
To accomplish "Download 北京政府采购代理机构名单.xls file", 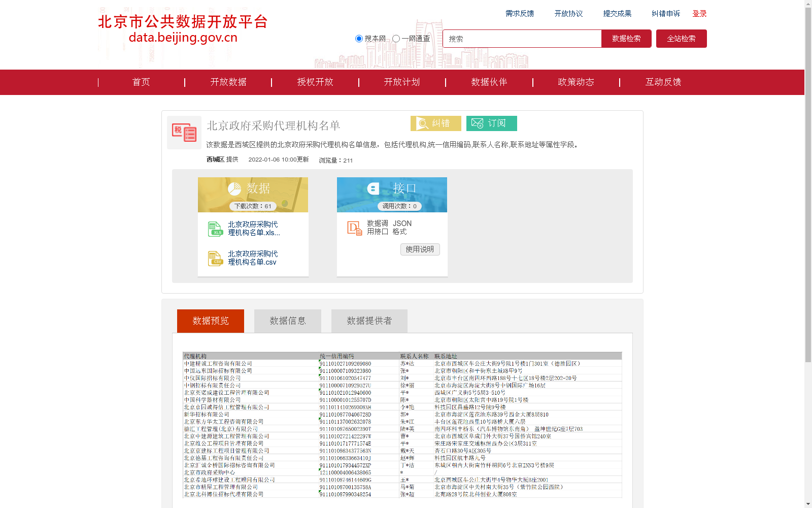I will click(254, 229).
